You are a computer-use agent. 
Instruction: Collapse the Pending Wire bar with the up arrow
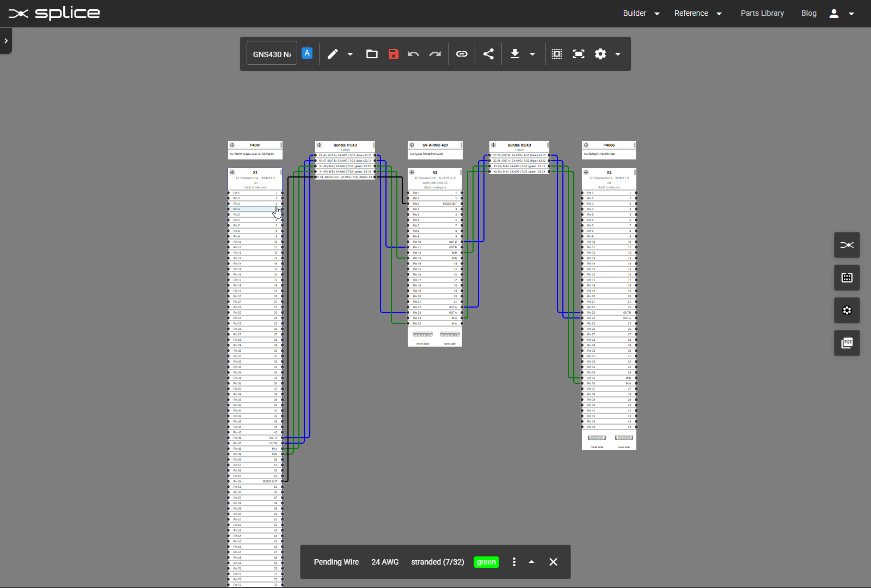[x=532, y=561]
